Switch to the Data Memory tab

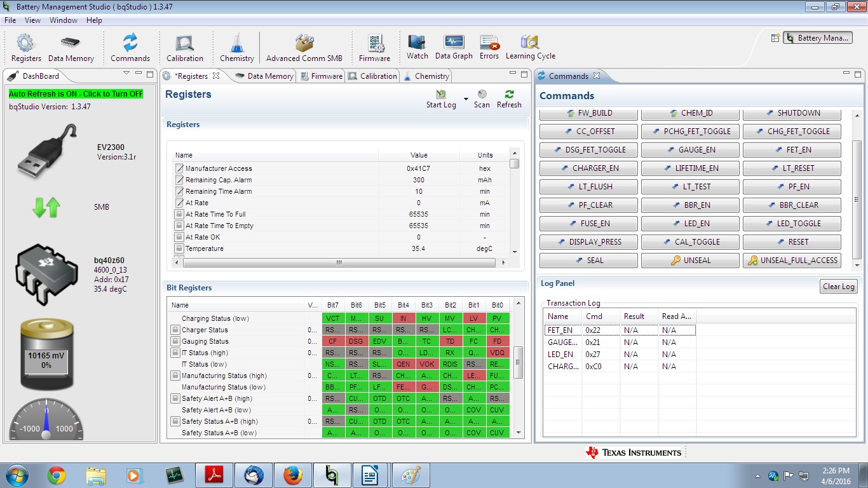[x=264, y=76]
